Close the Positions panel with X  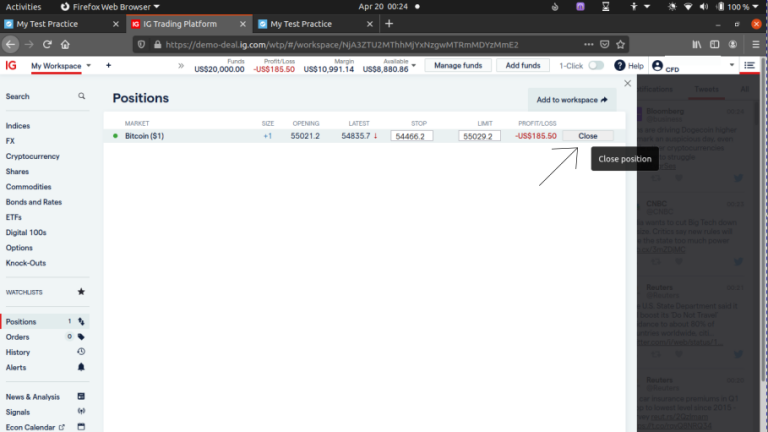[627, 83]
